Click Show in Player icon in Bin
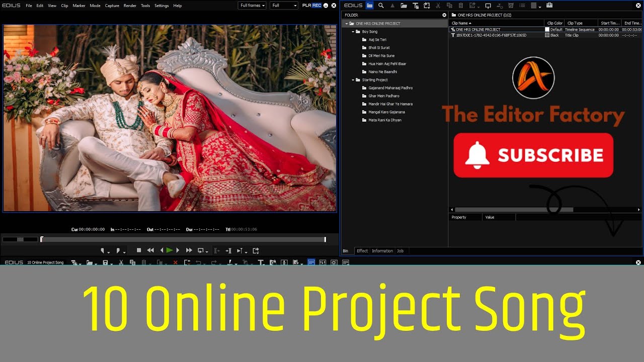This screenshot has height=362, width=644. pyautogui.click(x=488, y=6)
